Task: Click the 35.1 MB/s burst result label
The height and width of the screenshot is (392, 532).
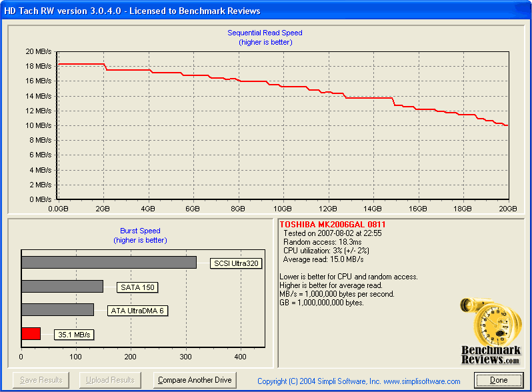Action: (74, 335)
